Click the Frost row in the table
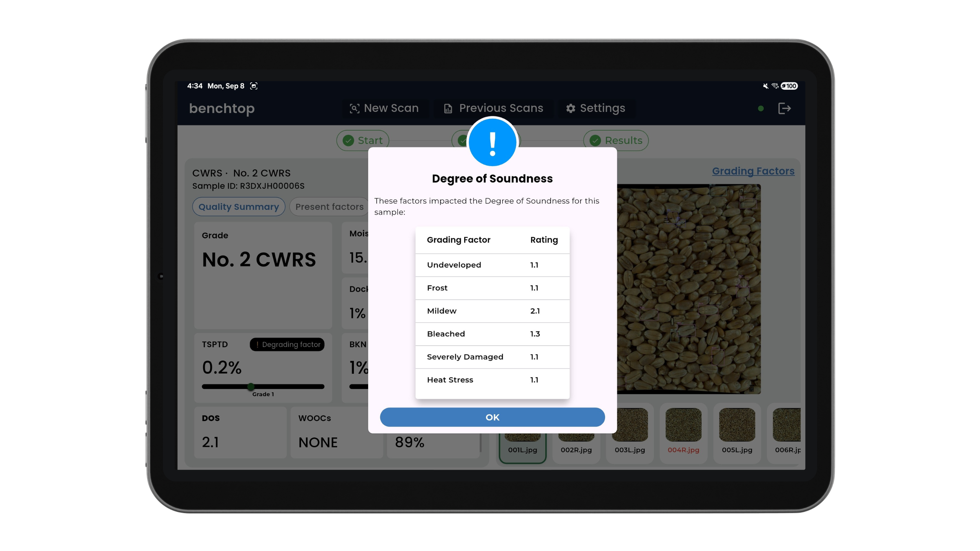Viewport: 980px width, 551px height. click(492, 288)
